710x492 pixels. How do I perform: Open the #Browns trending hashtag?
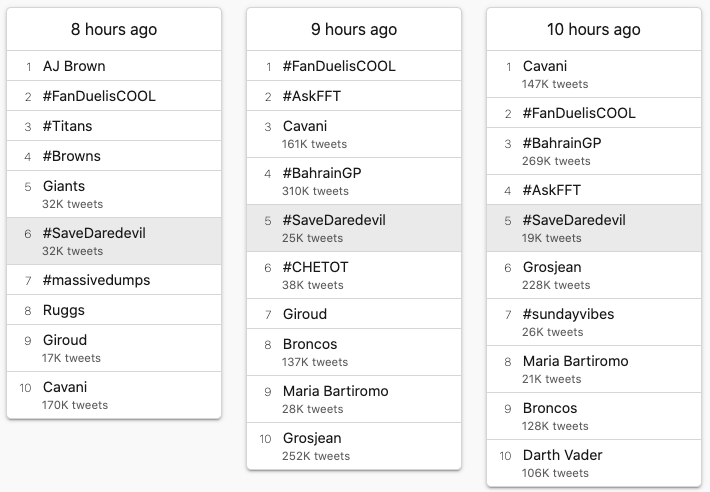coord(114,156)
